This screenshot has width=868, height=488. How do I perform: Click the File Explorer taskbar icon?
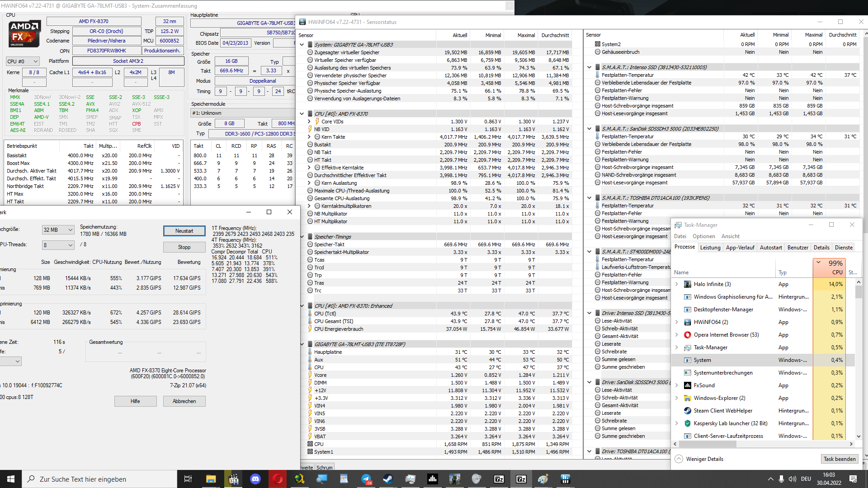(x=211, y=479)
